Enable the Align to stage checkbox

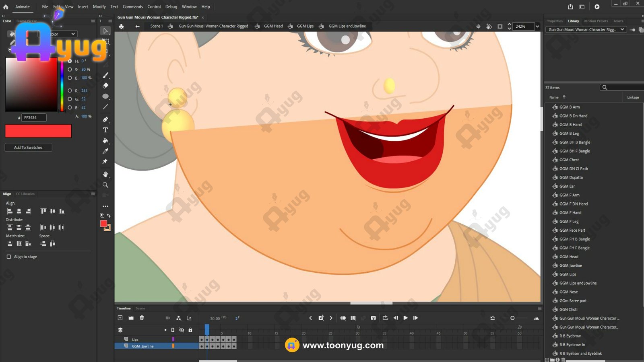click(9, 257)
